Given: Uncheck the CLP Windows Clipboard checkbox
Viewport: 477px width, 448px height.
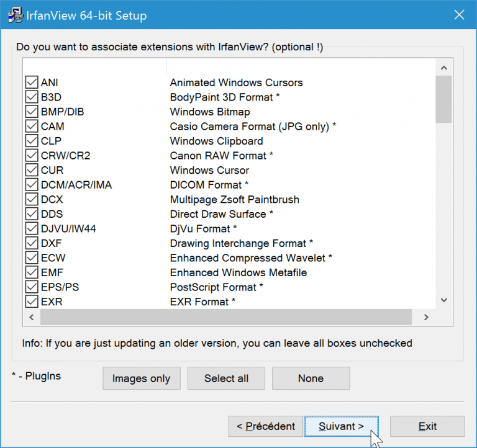Looking at the screenshot, I should coord(32,141).
